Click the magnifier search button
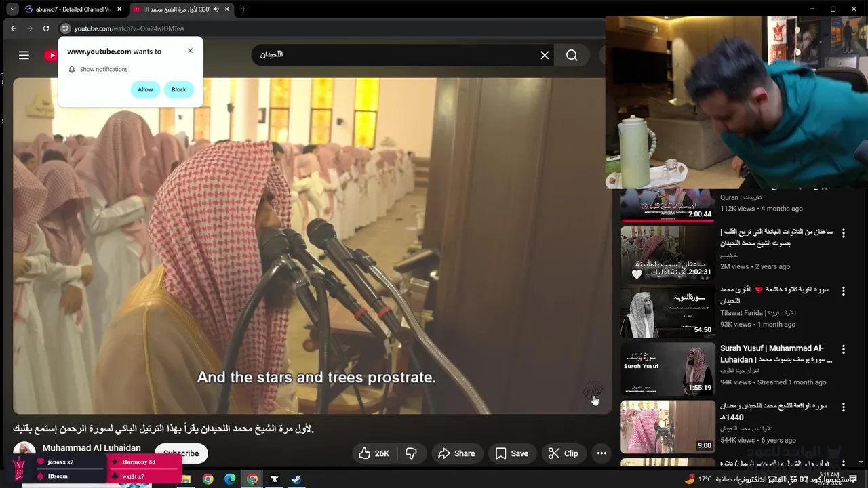The height and width of the screenshot is (488, 868). point(572,55)
